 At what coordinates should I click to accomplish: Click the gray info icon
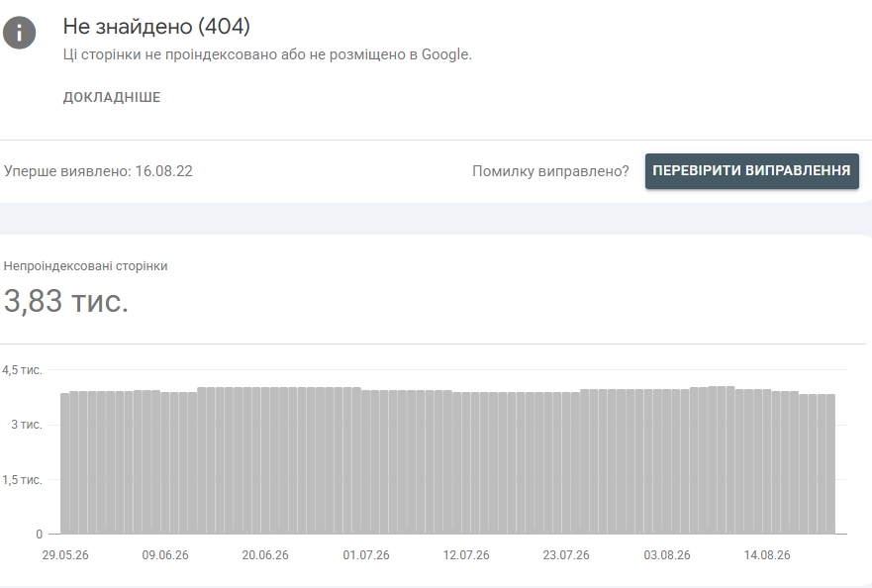[x=20, y=33]
